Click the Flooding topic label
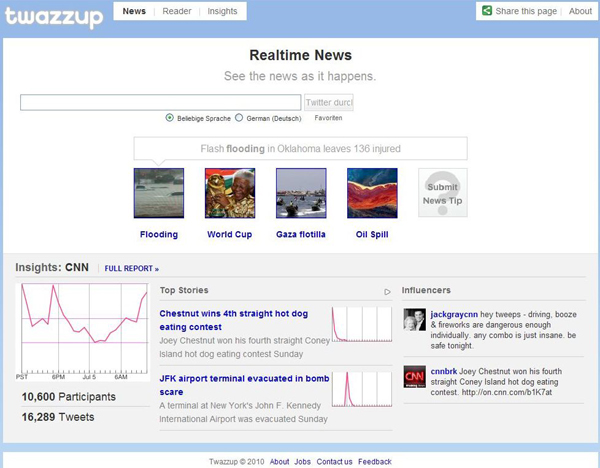The width and height of the screenshot is (600, 468). tap(159, 234)
